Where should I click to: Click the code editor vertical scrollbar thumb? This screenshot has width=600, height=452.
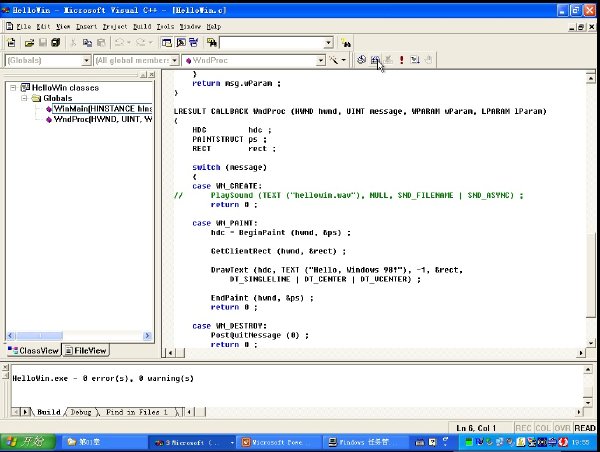[591, 276]
